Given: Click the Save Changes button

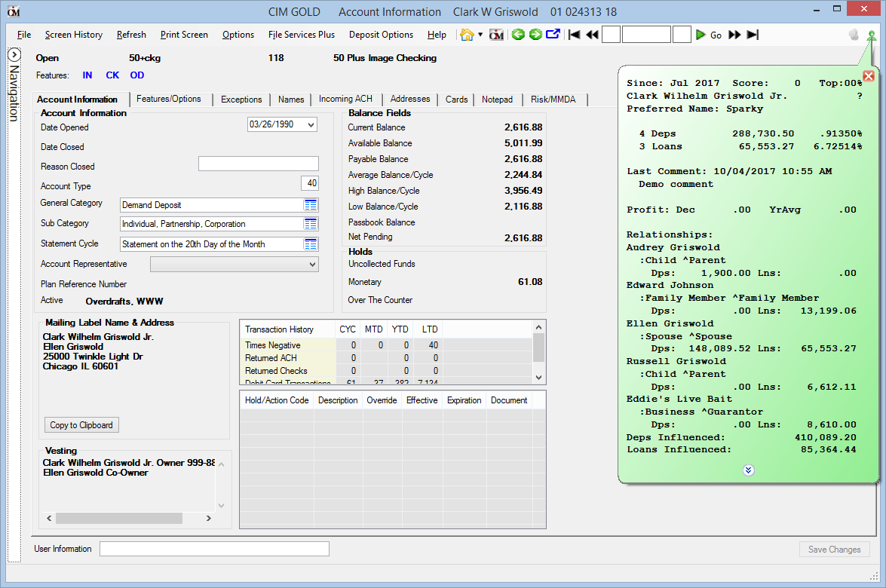Looking at the screenshot, I should [835, 550].
